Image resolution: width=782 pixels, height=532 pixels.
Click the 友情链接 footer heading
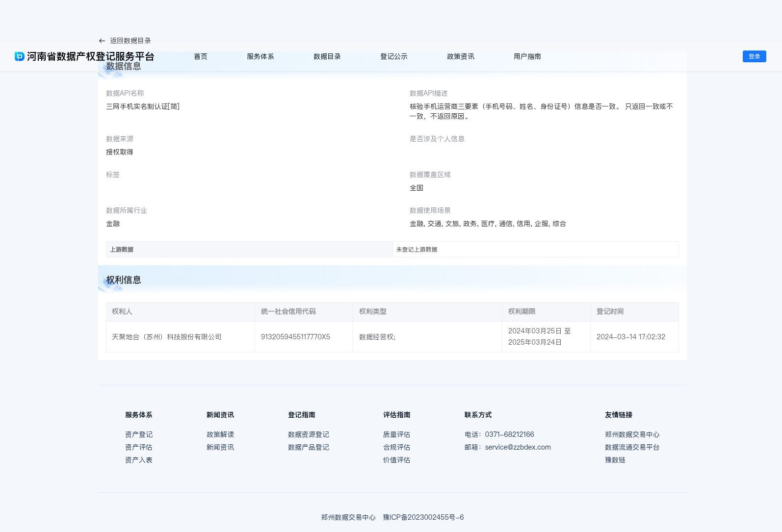pos(619,415)
